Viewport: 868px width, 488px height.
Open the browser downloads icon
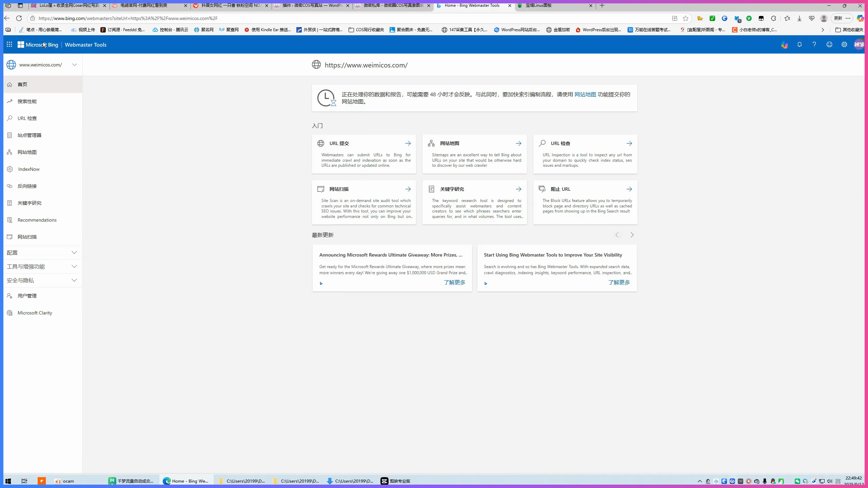[x=800, y=18]
